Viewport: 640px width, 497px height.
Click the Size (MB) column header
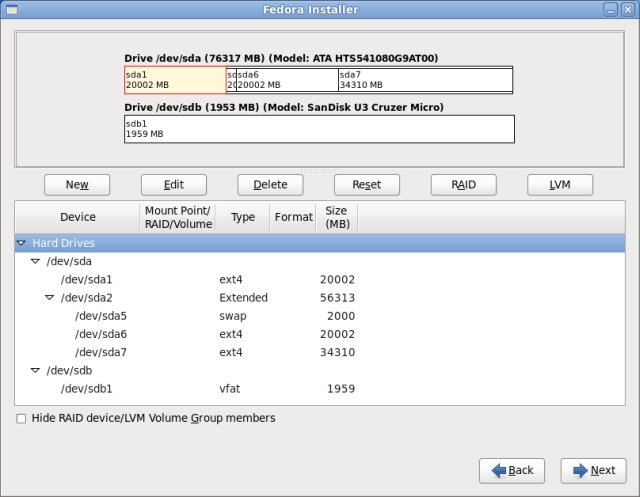(x=335, y=217)
